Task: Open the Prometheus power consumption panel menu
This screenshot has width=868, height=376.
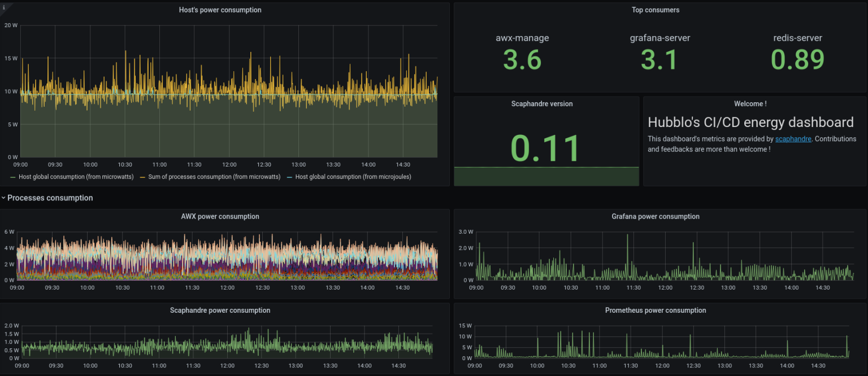Action: 656,310
